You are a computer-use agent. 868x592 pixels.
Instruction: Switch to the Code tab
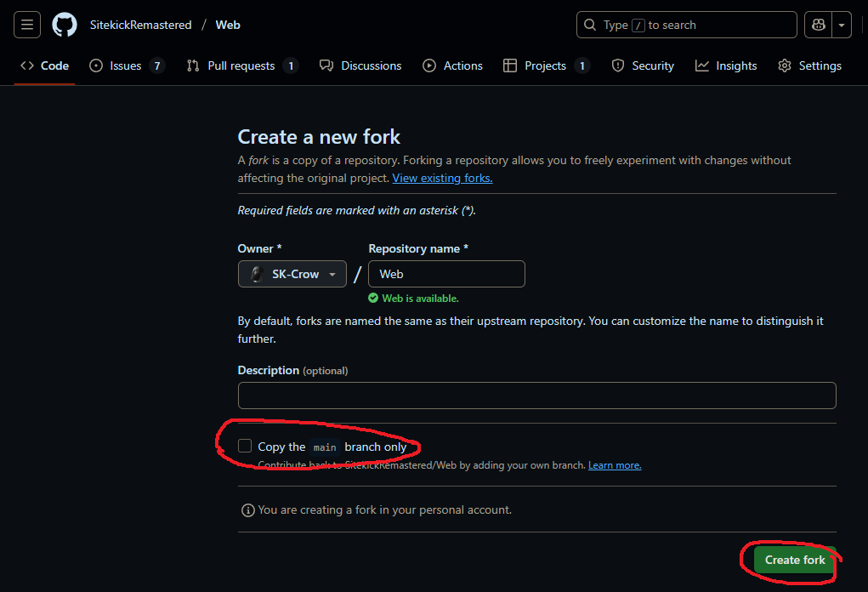[x=44, y=65]
